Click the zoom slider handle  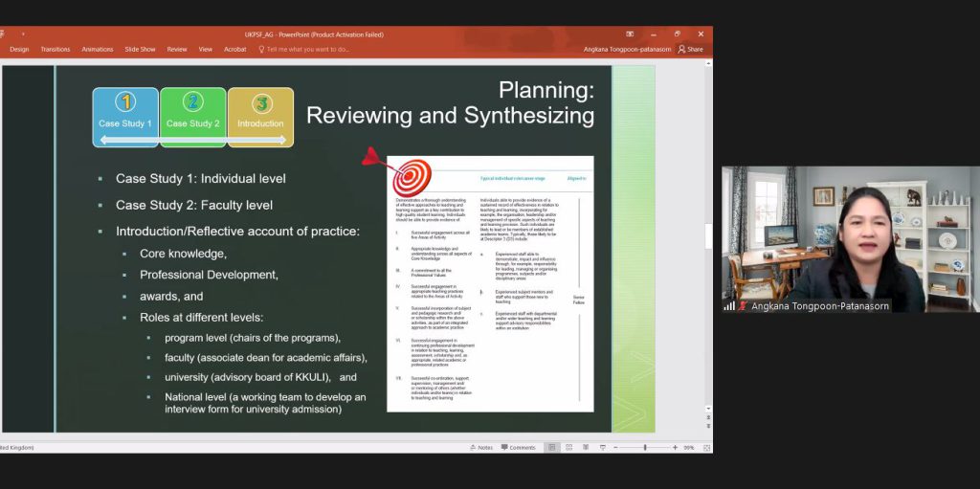645,447
